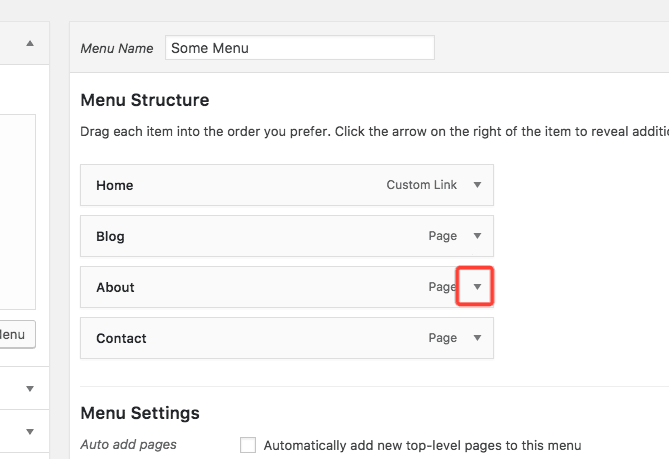The image size is (669, 459).
Task: Click the Add to Menu button
Action: [17, 334]
